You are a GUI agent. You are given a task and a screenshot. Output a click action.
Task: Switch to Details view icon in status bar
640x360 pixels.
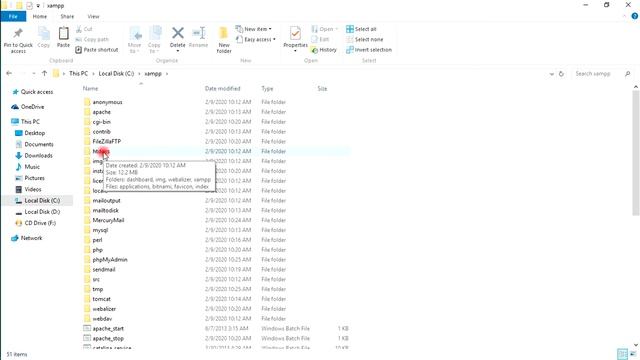(x=622, y=354)
